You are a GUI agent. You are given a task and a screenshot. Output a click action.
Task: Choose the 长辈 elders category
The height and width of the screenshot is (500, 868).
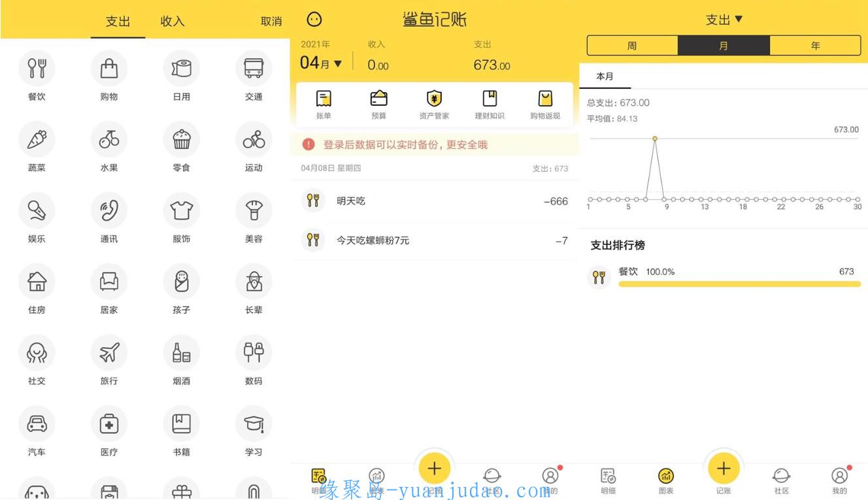[x=254, y=282]
